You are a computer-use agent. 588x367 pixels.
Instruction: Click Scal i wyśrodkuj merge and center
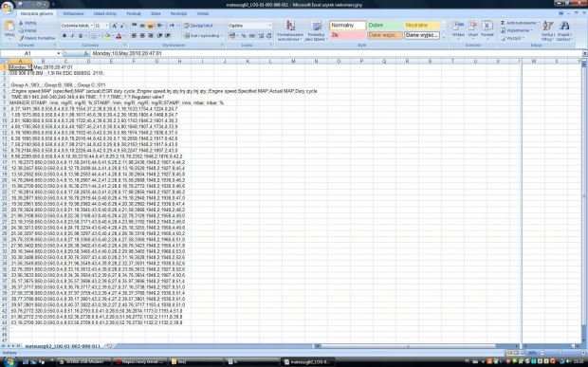203,36
